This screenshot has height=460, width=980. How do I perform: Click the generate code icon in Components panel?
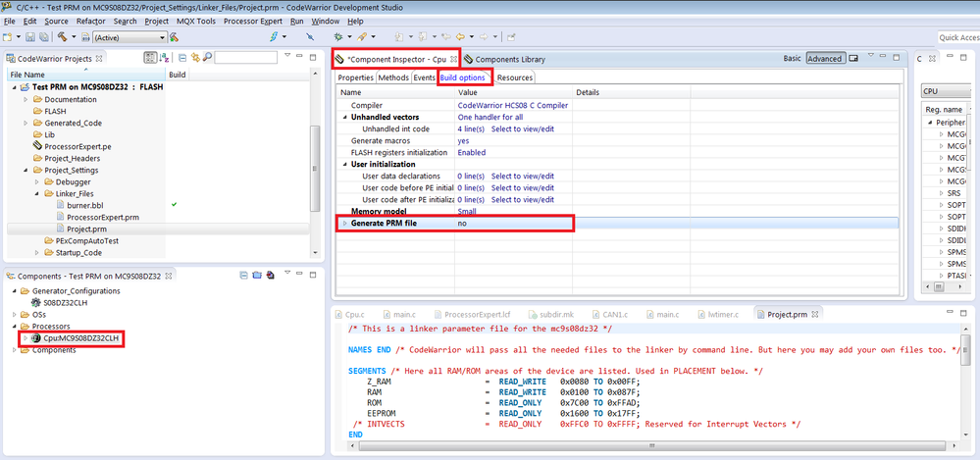(x=270, y=275)
